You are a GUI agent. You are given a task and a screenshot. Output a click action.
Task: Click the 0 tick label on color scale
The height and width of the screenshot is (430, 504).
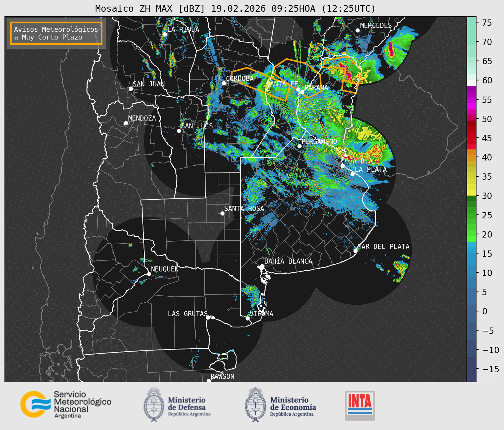pos(485,311)
